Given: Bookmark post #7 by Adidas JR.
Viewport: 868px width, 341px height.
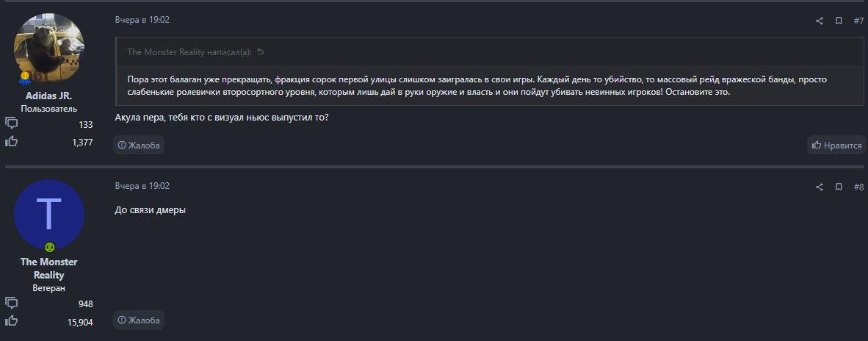Looking at the screenshot, I should (x=839, y=21).
